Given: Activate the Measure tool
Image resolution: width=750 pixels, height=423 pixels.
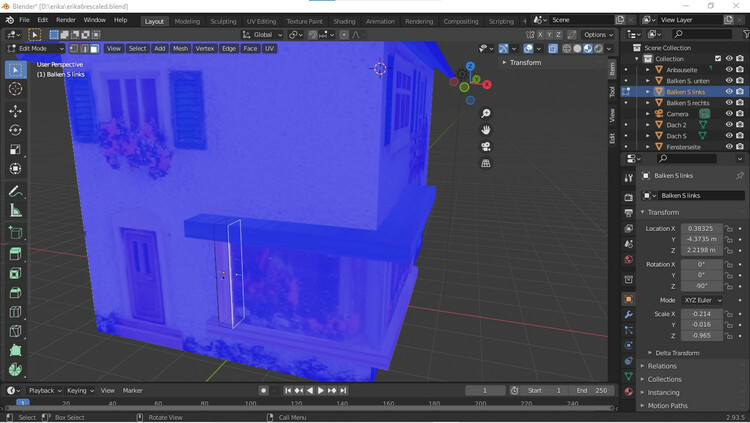Looking at the screenshot, I should [x=15, y=210].
